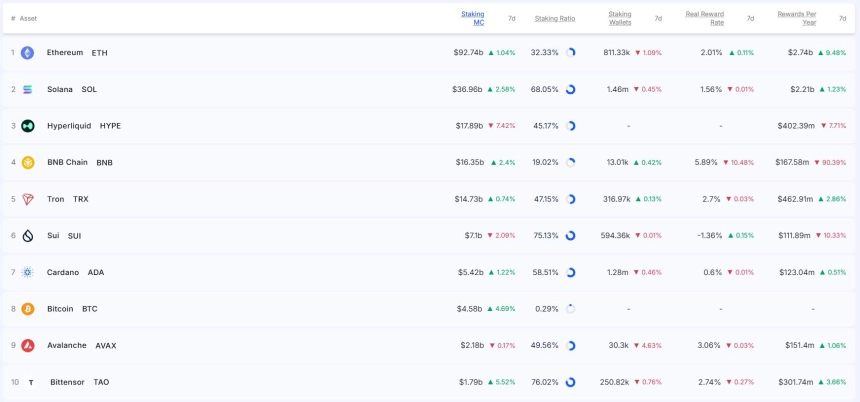This screenshot has height=402, width=860.
Task: Click Bitcoin's 4.69% staking MC change
Action: pyautogui.click(x=501, y=309)
